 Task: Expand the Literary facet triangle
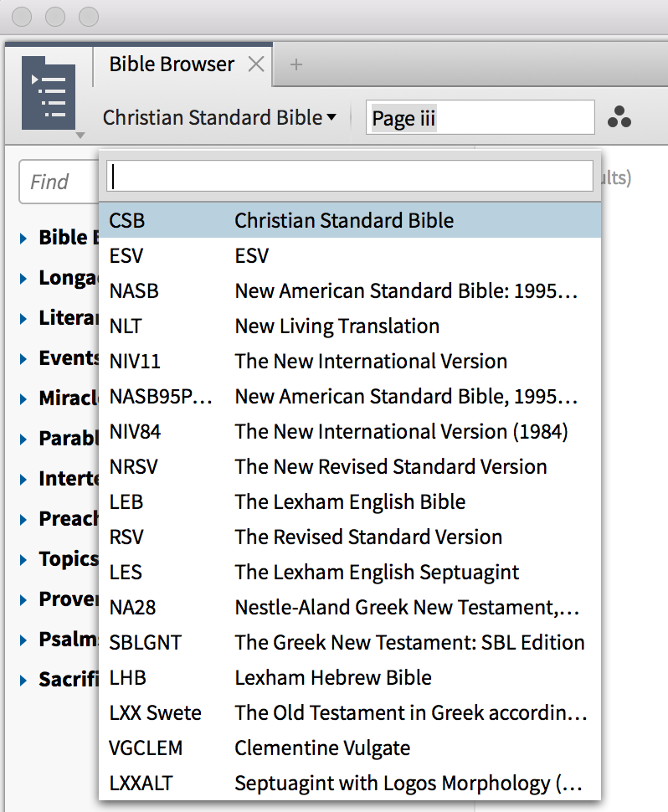coord(23,318)
